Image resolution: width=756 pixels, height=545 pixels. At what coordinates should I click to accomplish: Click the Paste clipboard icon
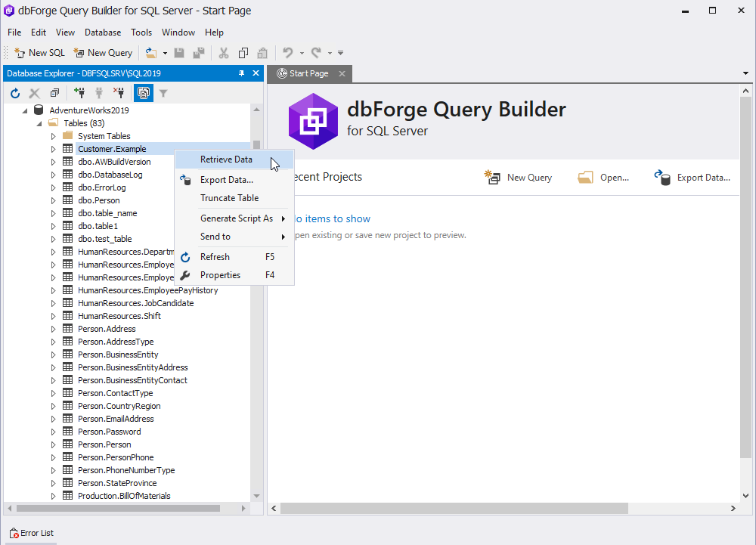[x=262, y=52]
